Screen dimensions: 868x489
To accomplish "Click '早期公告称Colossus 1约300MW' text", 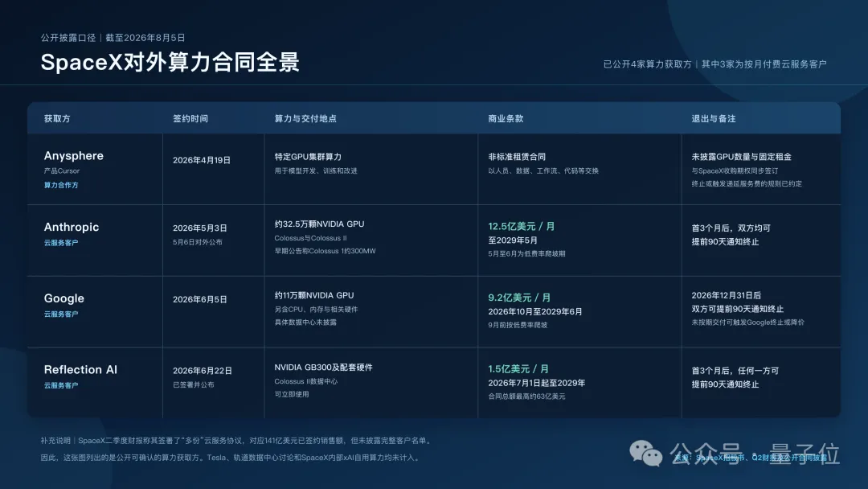I will [x=325, y=251].
